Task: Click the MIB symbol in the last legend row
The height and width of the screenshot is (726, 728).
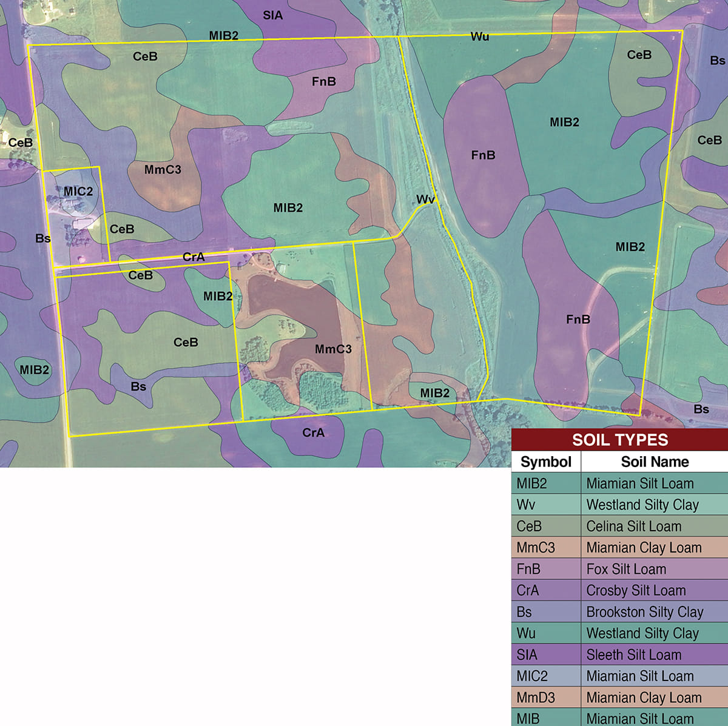Action: point(528,719)
